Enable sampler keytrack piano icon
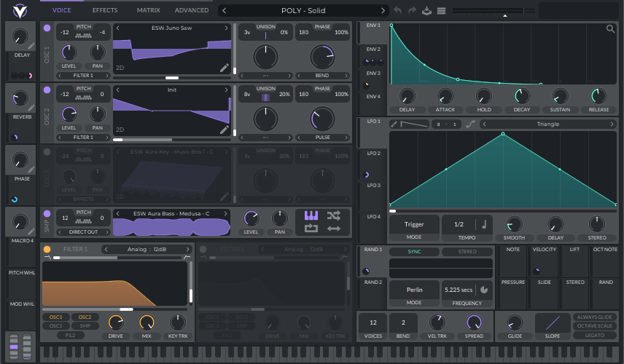This screenshot has height=364, width=624. click(x=311, y=215)
